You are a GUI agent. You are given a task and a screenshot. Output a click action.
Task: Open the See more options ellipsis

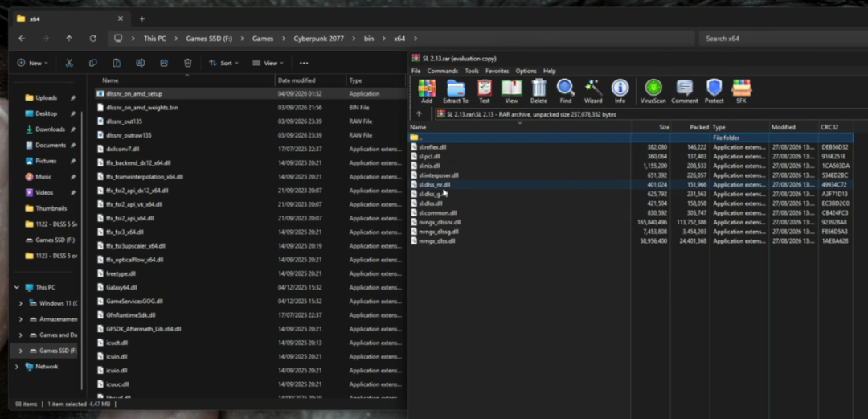coord(303,64)
